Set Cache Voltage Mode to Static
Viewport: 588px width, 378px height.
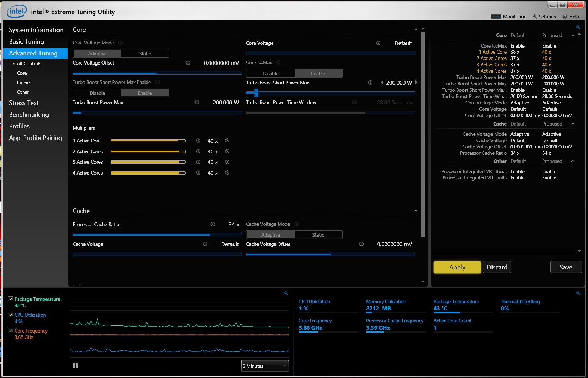318,235
